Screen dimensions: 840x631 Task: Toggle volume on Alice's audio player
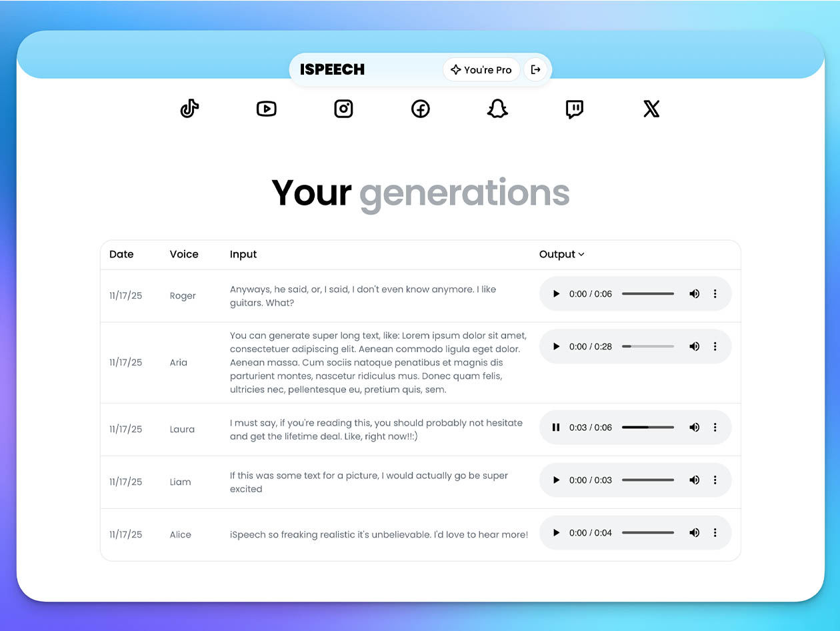point(694,533)
